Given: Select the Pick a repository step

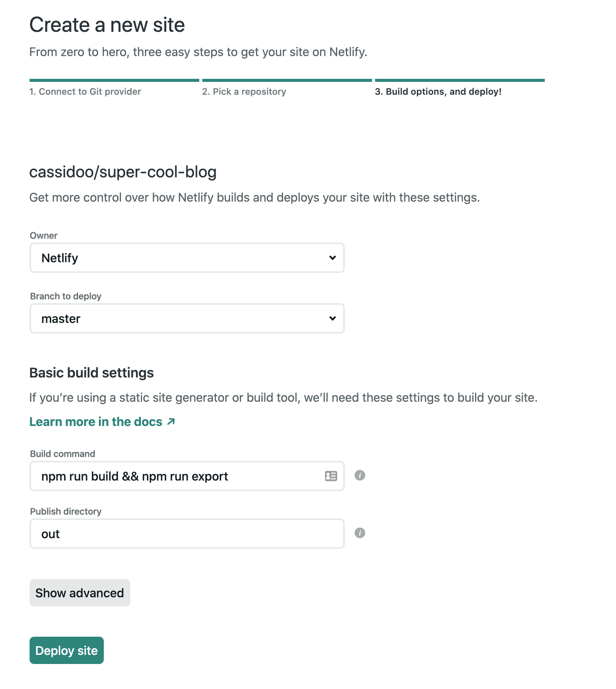Looking at the screenshot, I should click(244, 91).
